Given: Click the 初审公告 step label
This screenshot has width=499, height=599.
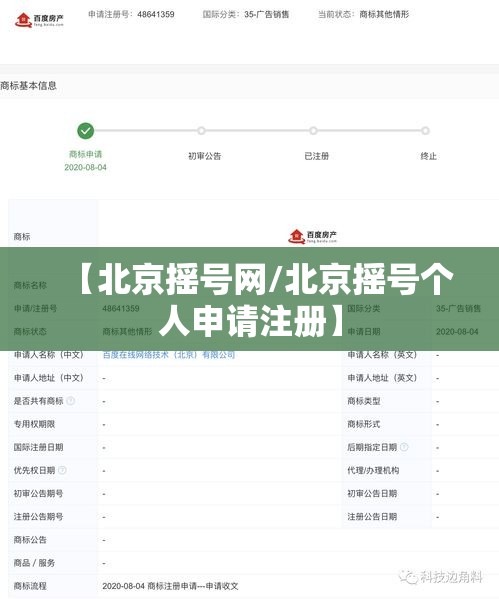Looking at the screenshot, I should (205, 156).
